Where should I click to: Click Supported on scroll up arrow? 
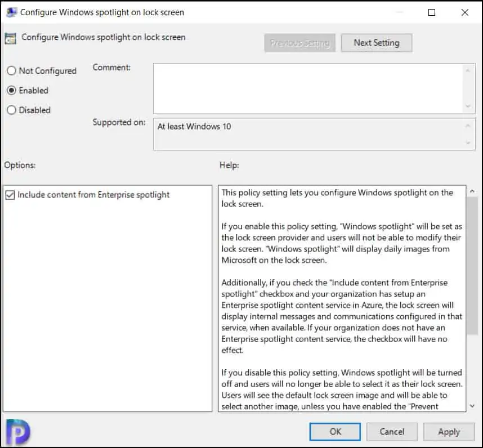(468, 126)
